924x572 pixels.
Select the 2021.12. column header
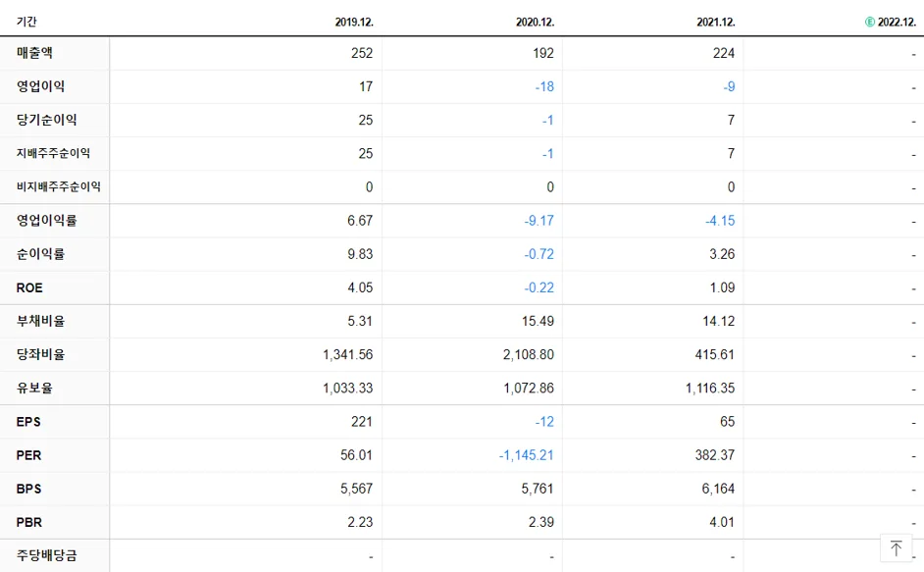(716, 22)
